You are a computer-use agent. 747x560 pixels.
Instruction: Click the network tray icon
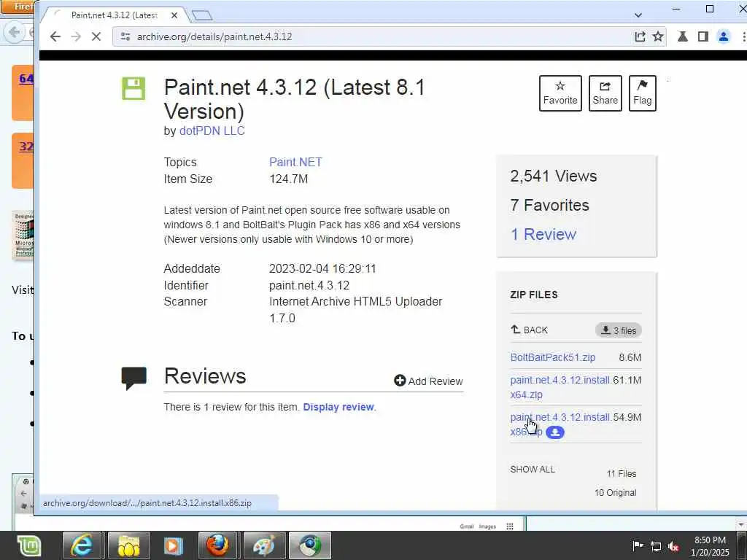[x=656, y=547]
